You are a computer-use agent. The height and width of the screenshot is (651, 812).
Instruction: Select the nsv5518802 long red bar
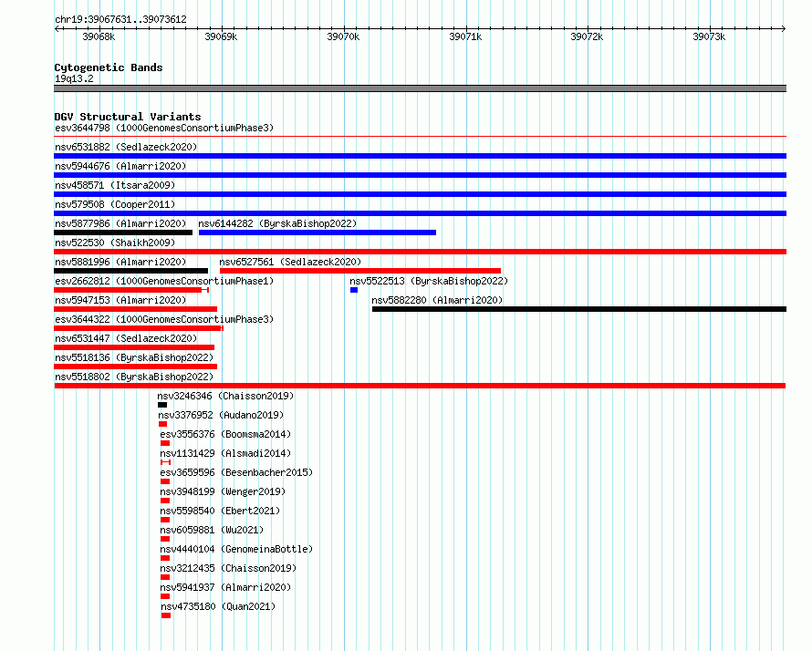tap(420, 386)
